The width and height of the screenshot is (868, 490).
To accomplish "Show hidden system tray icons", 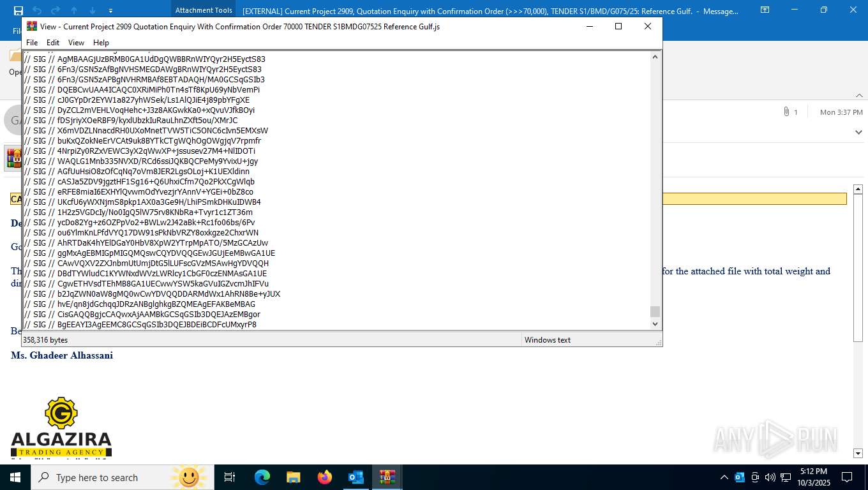I will (x=724, y=477).
